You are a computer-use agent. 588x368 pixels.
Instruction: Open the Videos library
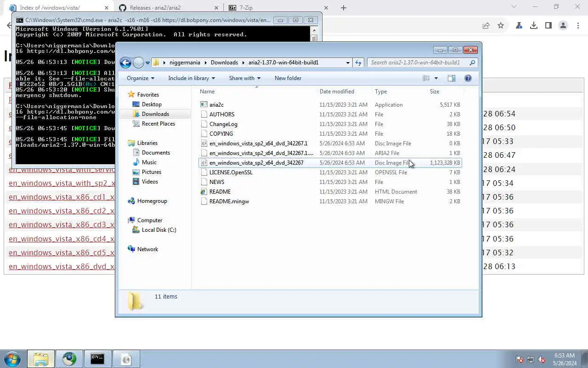point(150,182)
